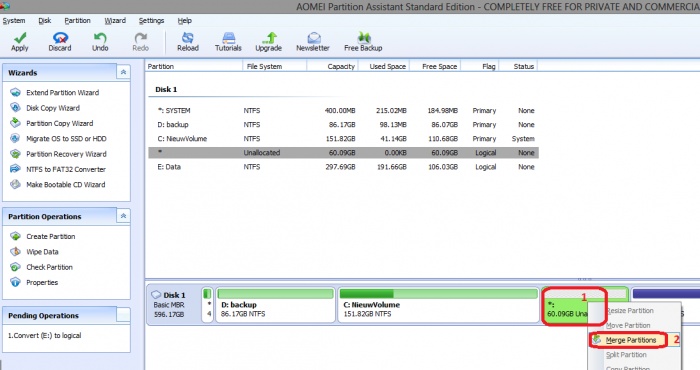Choose Merge Partitions in context menu
The image size is (700, 370).
pyautogui.click(x=630, y=340)
